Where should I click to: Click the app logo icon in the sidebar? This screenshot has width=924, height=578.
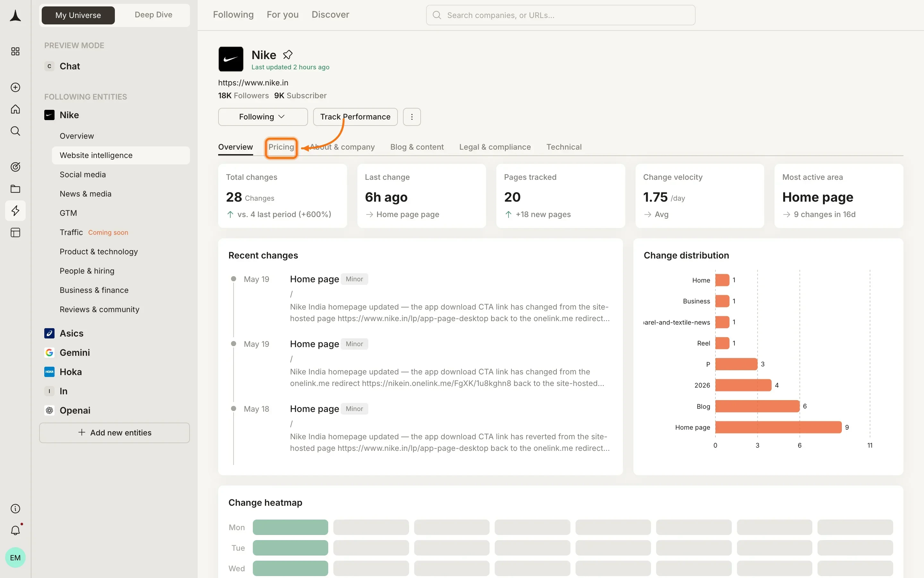pos(15,16)
